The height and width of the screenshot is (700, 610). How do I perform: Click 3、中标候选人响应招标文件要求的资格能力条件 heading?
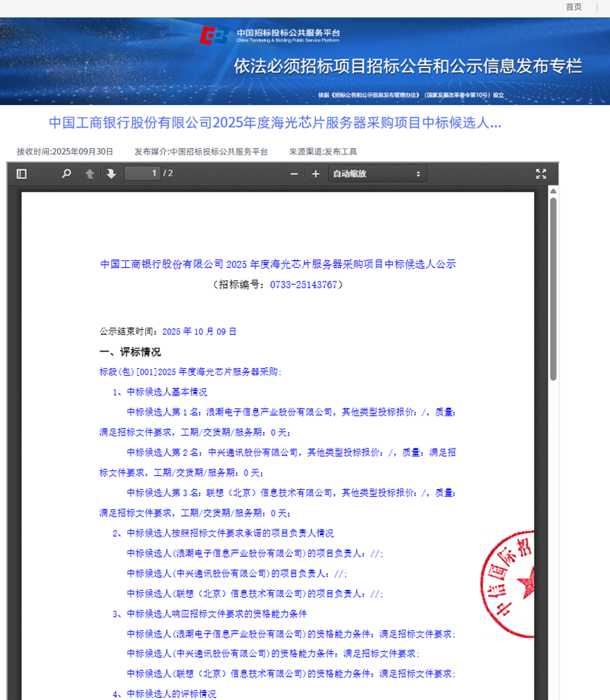[x=209, y=614]
